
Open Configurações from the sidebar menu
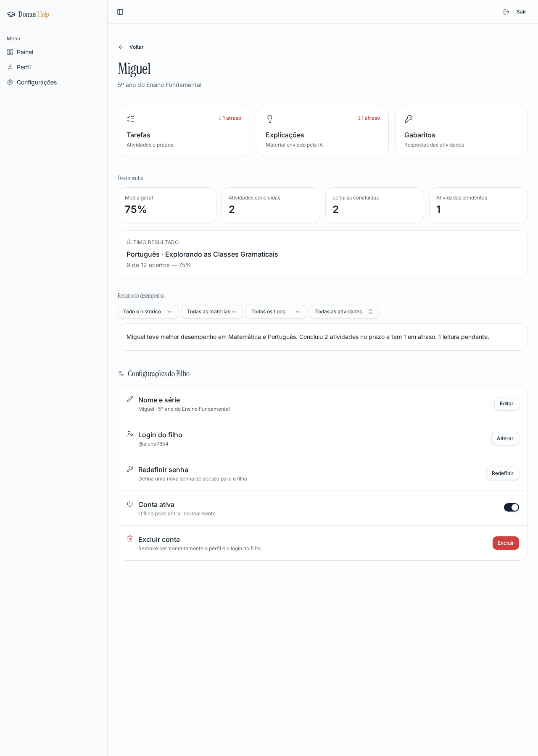pos(53,82)
